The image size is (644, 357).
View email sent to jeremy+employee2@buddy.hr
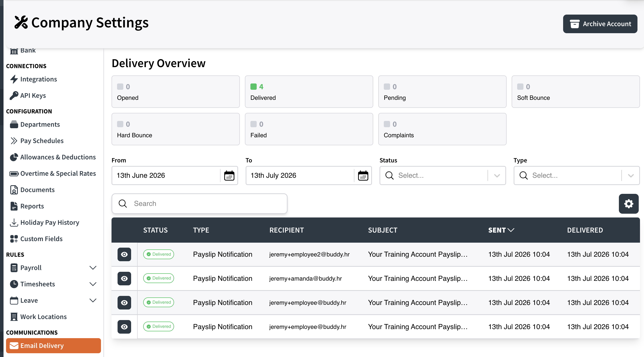click(x=124, y=254)
